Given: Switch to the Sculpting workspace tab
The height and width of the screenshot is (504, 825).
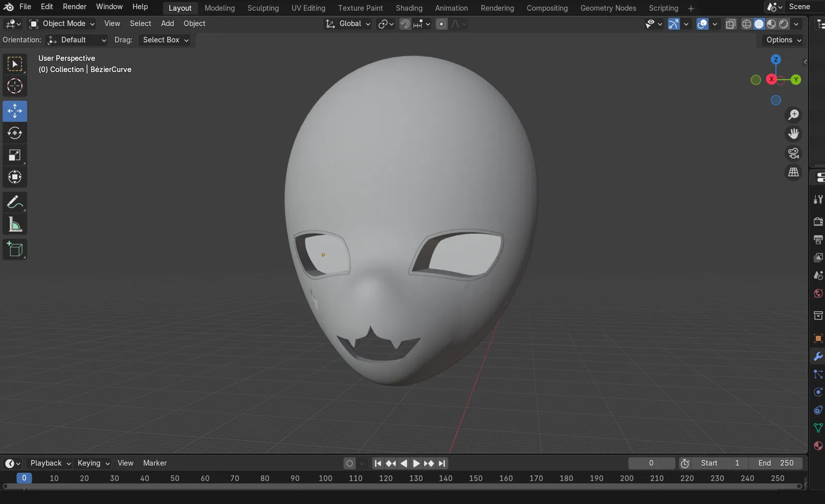Looking at the screenshot, I should coord(263,8).
